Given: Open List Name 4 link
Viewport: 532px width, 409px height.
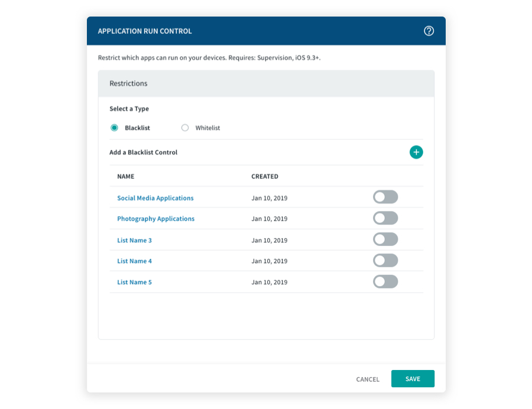Looking at the screenshot, I should coord(134,261).
